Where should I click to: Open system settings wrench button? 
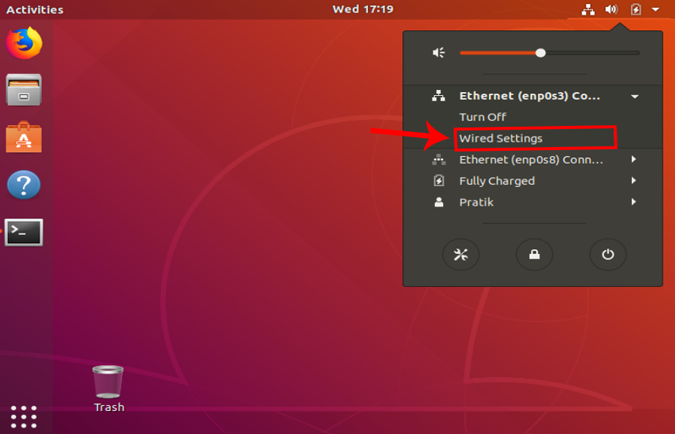pyautogui.click(x=461, y=254)
